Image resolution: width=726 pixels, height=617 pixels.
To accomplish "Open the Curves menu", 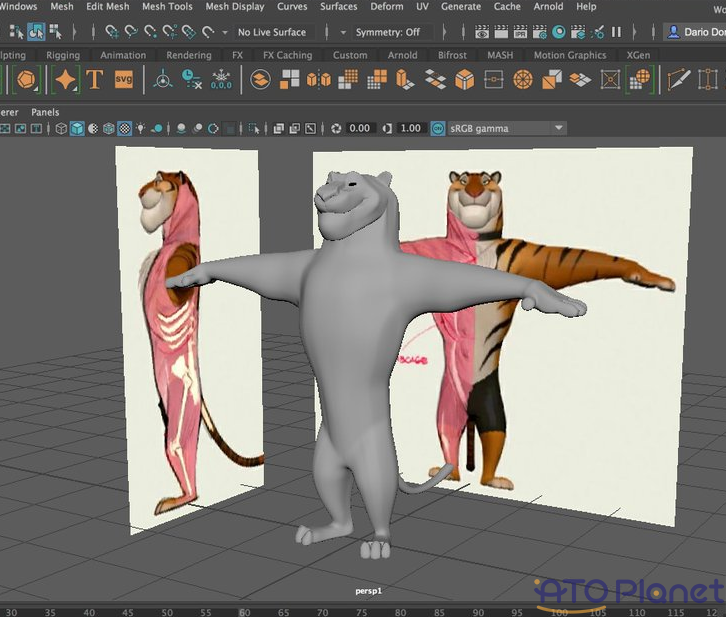I will point(292,6).
